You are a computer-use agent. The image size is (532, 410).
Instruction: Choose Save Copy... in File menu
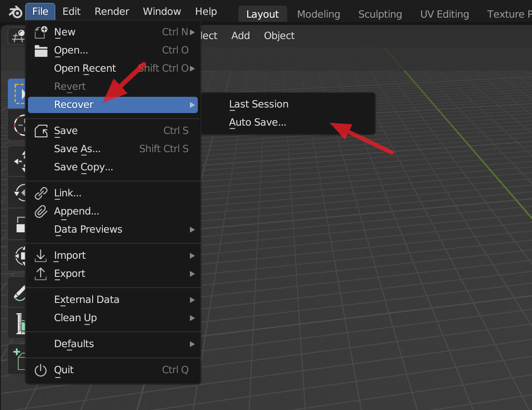pyautogui.click(x=113, y=167)
